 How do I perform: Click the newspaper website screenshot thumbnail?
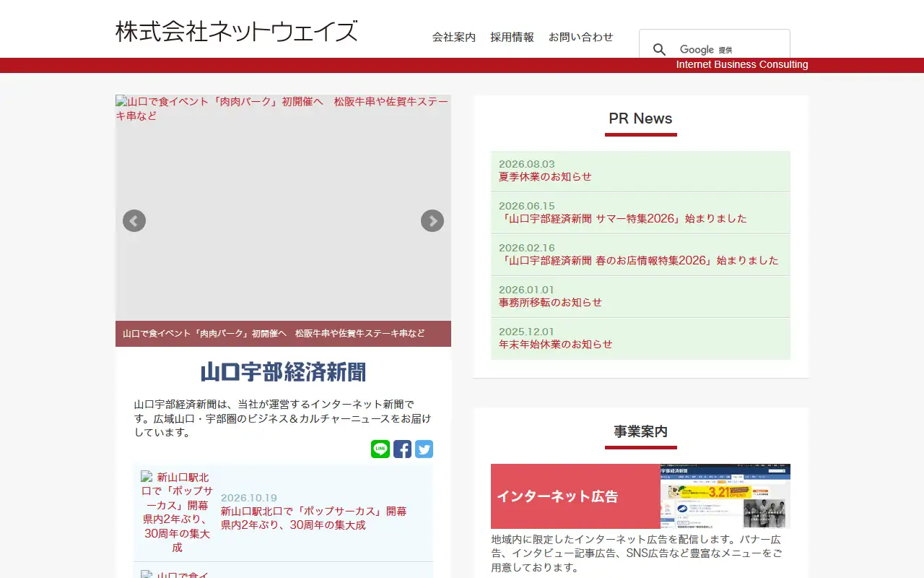725,496
